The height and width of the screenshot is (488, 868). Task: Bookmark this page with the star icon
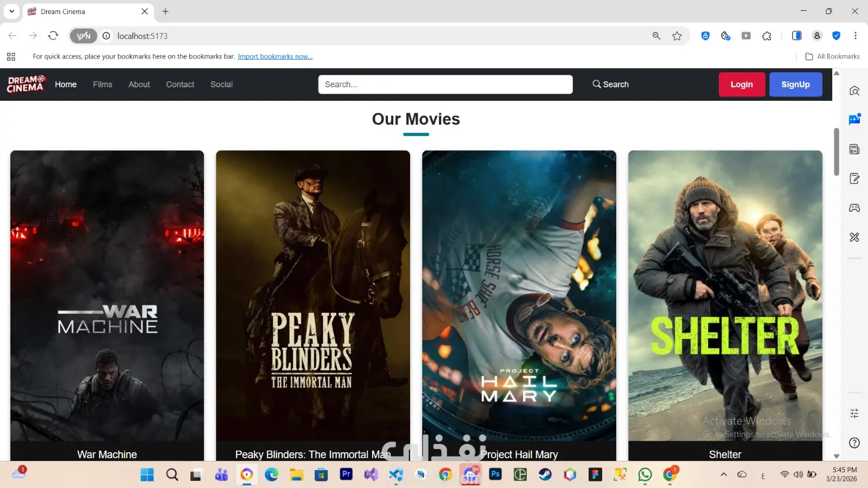tap(677, 36)
